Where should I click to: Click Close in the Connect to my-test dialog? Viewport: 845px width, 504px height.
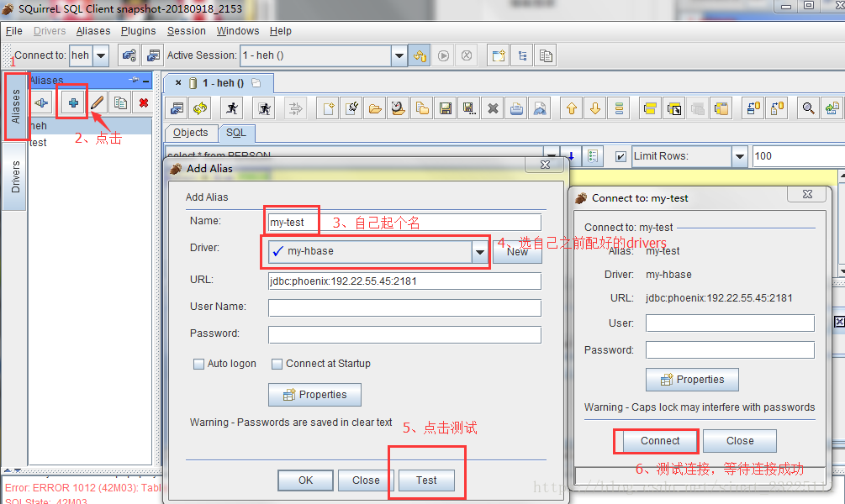pos(740,441)
